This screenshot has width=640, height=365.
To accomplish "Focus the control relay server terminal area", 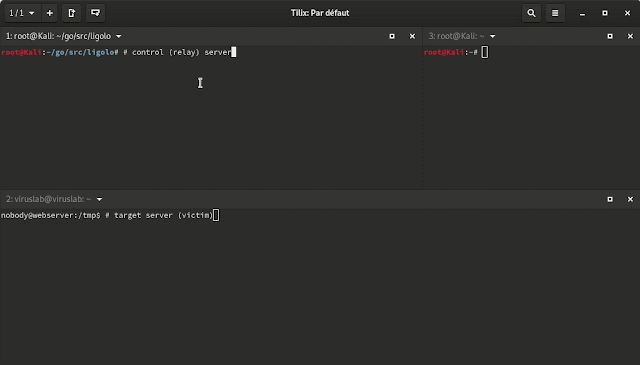I will (x=211, y=117).
